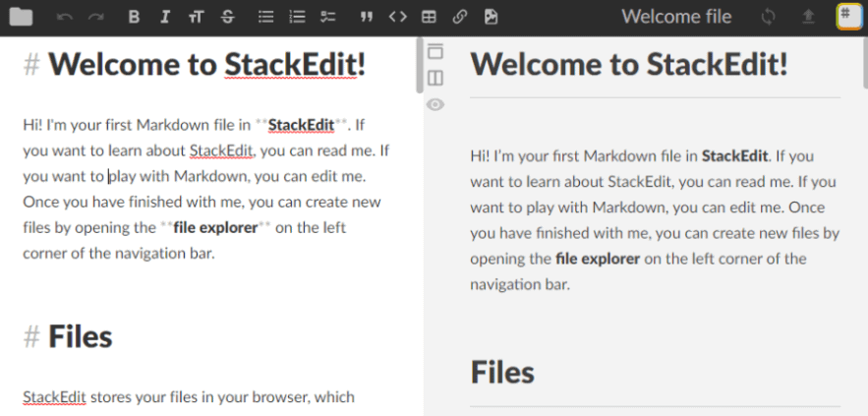868x416 pixels.
Task: Click the Undo arrow
Action: 65,17
